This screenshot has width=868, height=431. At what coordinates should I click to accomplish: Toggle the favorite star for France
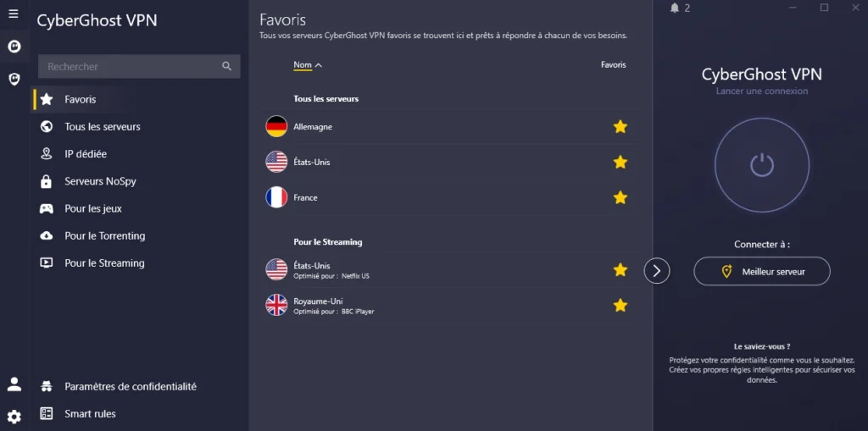click(620, 197)
